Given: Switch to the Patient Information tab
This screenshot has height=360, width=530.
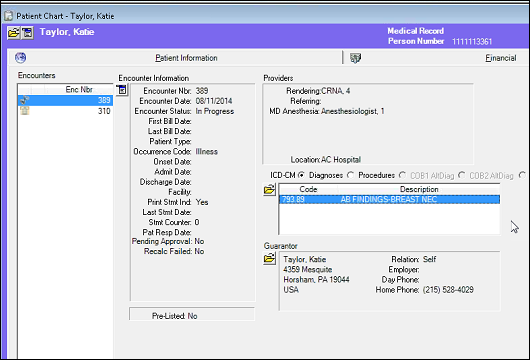Looking at the screenshot, I should coord(186,58).
